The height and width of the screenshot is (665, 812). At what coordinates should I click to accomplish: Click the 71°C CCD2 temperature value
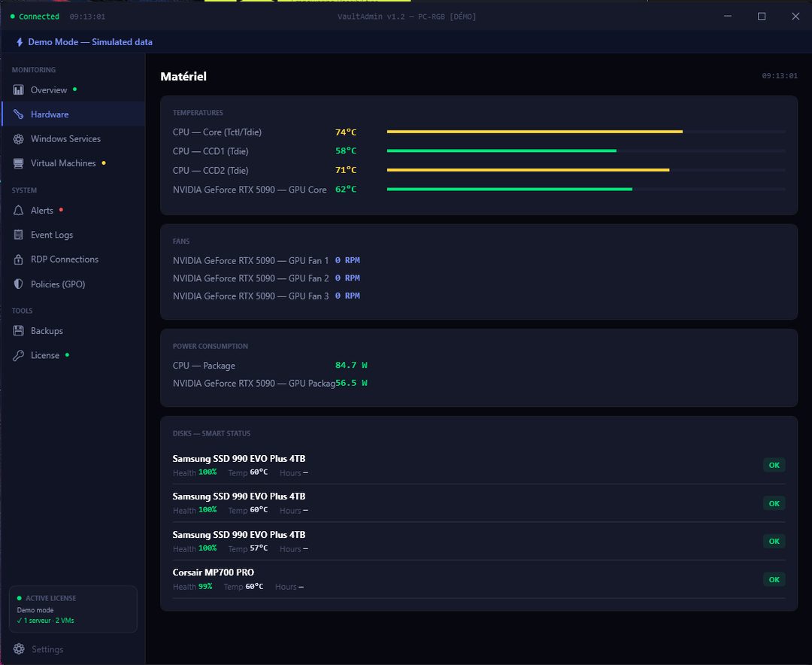pyautogui.click(x=345, y=170)
